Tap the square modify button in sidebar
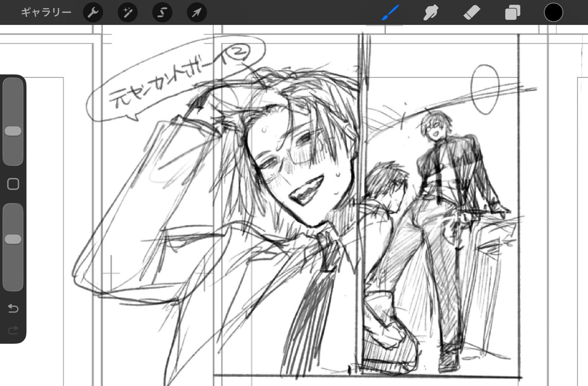 click(13, 184)
